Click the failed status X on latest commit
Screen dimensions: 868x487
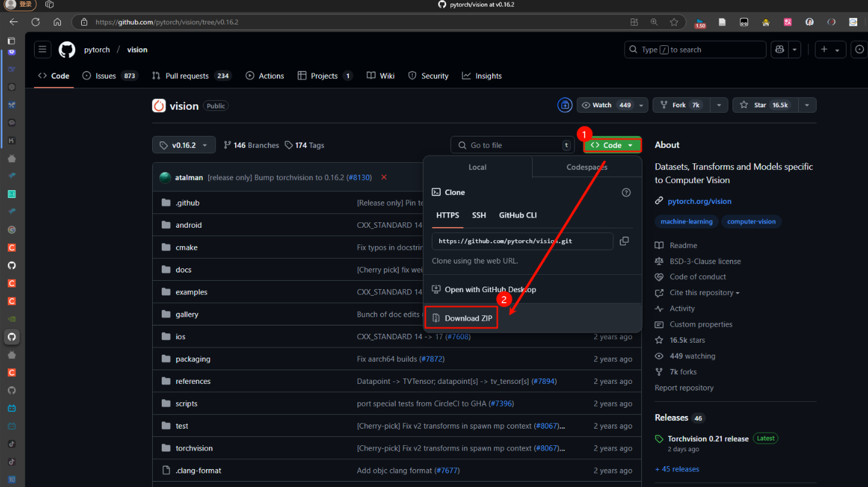(384, 178)
